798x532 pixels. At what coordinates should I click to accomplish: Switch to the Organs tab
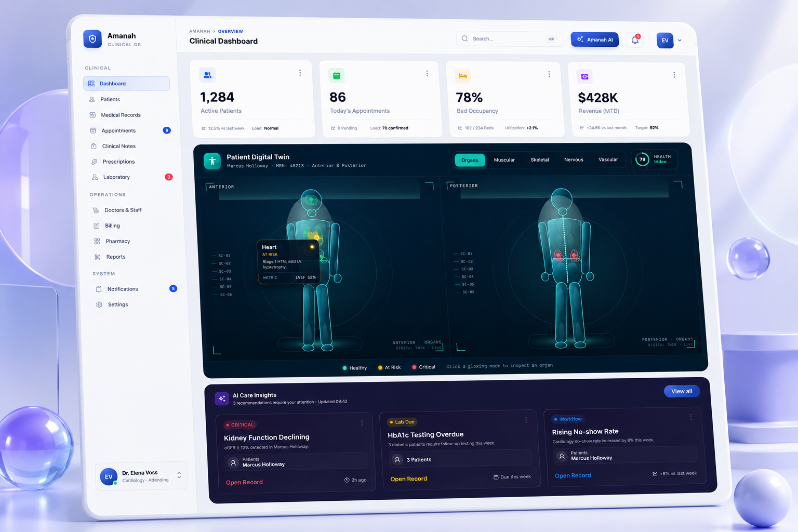[470, 160]
